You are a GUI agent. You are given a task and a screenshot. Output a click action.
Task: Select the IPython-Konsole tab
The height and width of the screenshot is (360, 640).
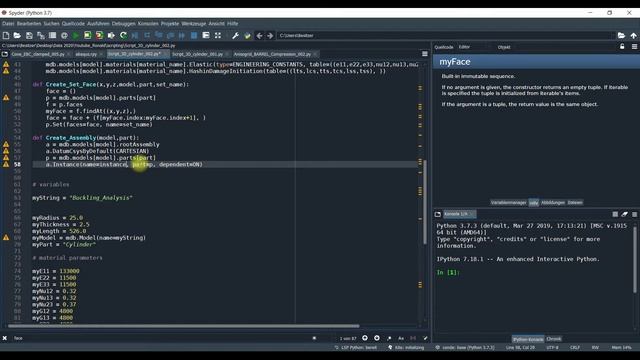[528, 339]
